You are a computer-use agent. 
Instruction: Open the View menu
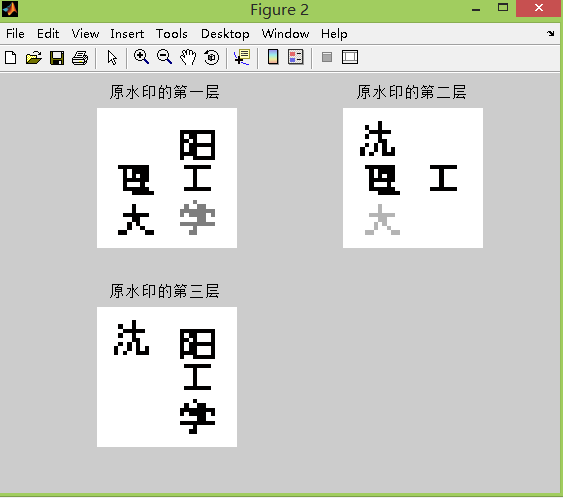tap(85, 34)
